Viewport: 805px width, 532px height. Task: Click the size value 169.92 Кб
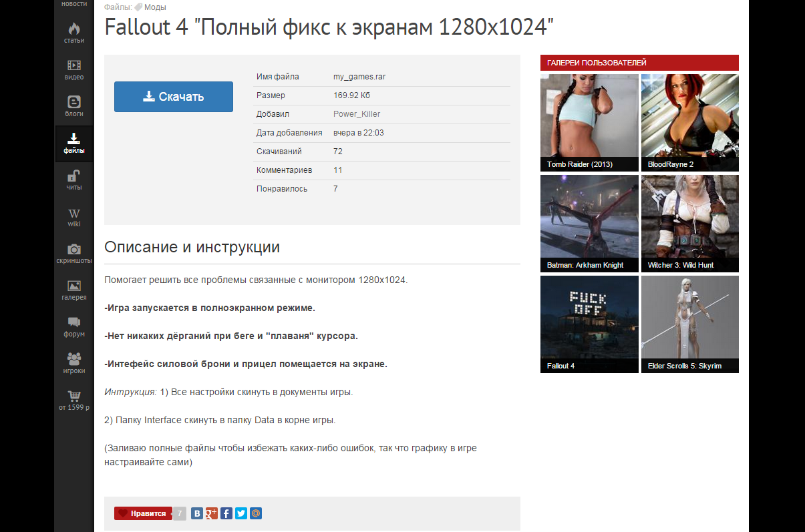click(352, 95)
